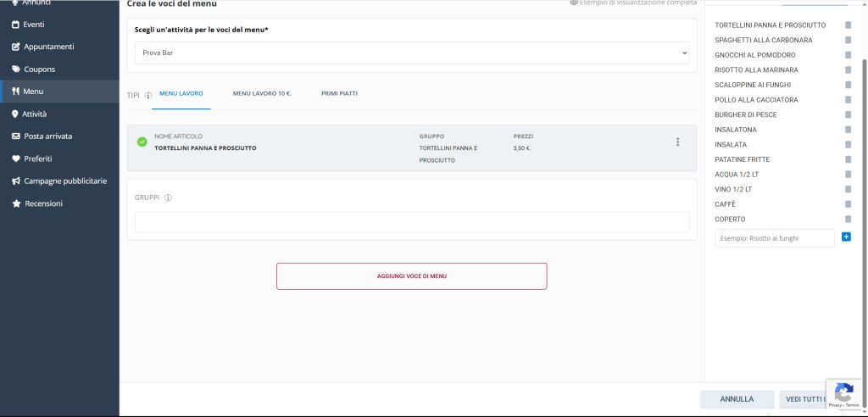
Task: Click the Risotto ai funghi example field
Action: point(774,238)
